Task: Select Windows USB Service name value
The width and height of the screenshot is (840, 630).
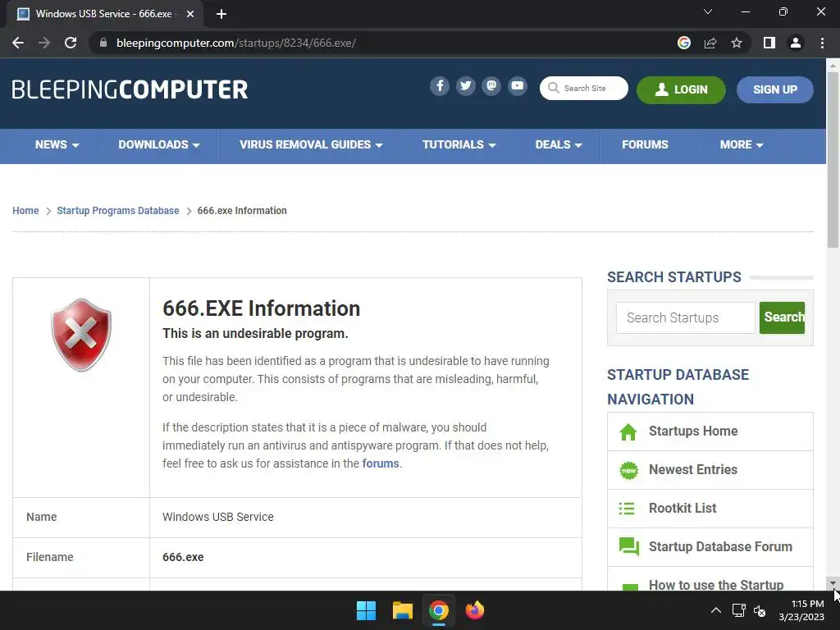Action: coord(218,517)
